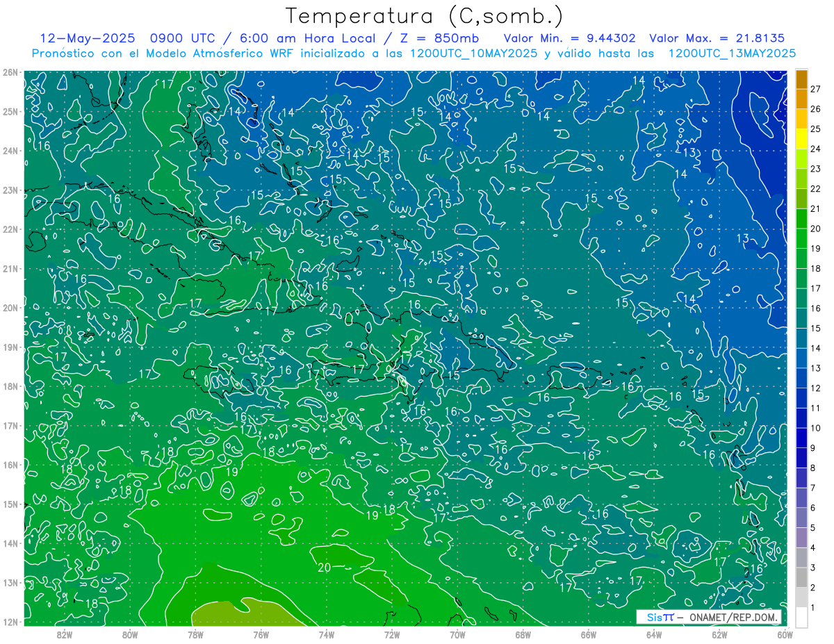834x644 pixels.
Task: Click the "78W" longitude axis label
Action: pyautogui.click(x=195, y=634)
